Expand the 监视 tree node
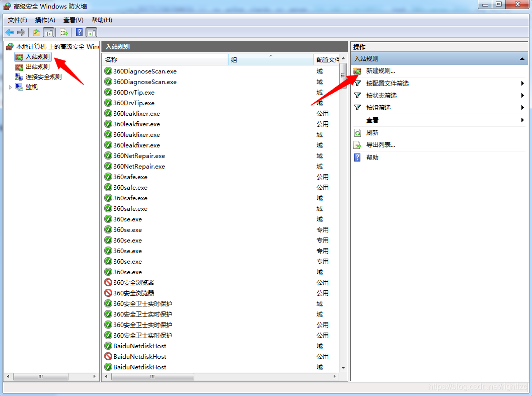This screenshot has height=396, width=532. [x=10, y=87]
